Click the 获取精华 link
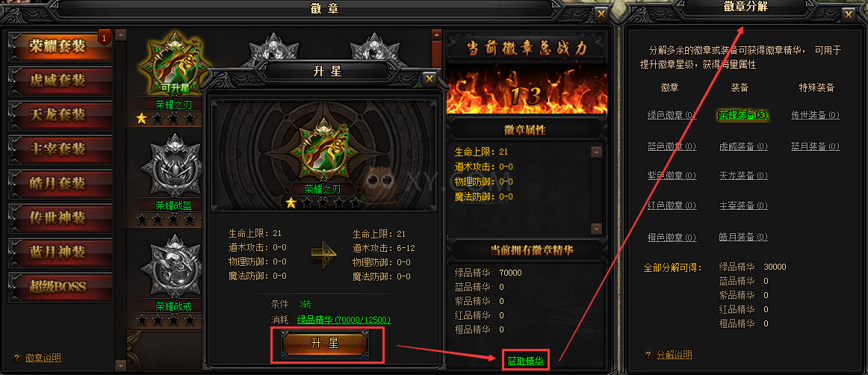This screenshot has height=375, width=868. coord(525,361)
